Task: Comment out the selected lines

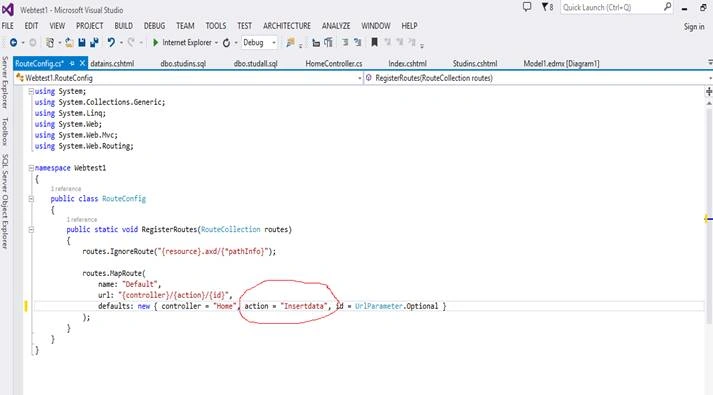Action: [x=345, y=42]
